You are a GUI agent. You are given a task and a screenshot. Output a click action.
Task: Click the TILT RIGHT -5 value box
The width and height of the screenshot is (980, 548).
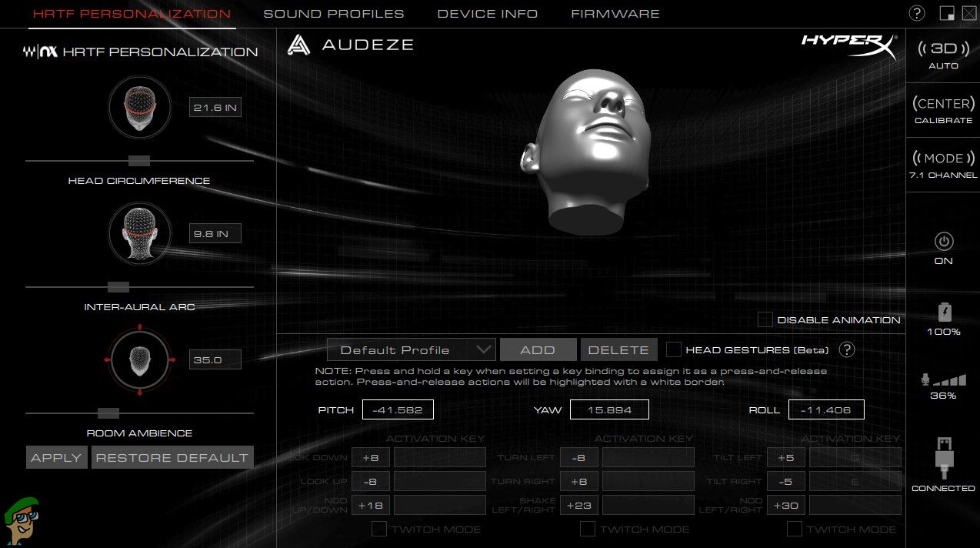785,481
